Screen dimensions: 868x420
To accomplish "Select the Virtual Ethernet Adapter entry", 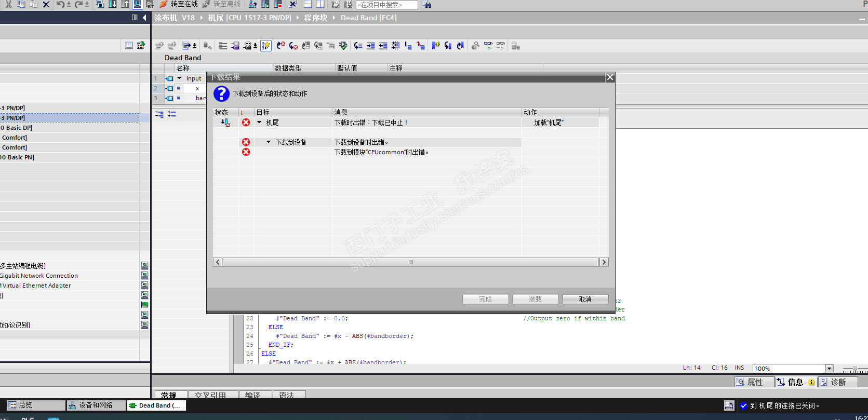I will [x=36, y=286].
